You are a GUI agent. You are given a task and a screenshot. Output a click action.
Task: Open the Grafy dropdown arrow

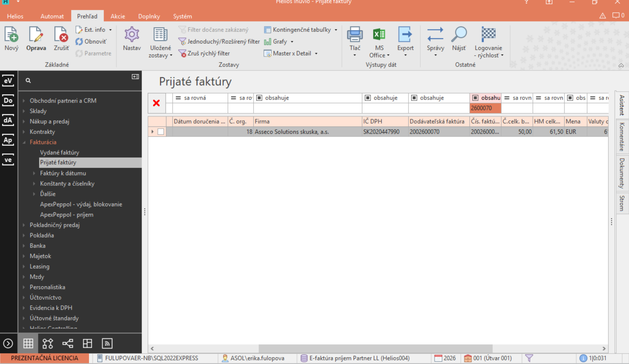pos(292,41)
